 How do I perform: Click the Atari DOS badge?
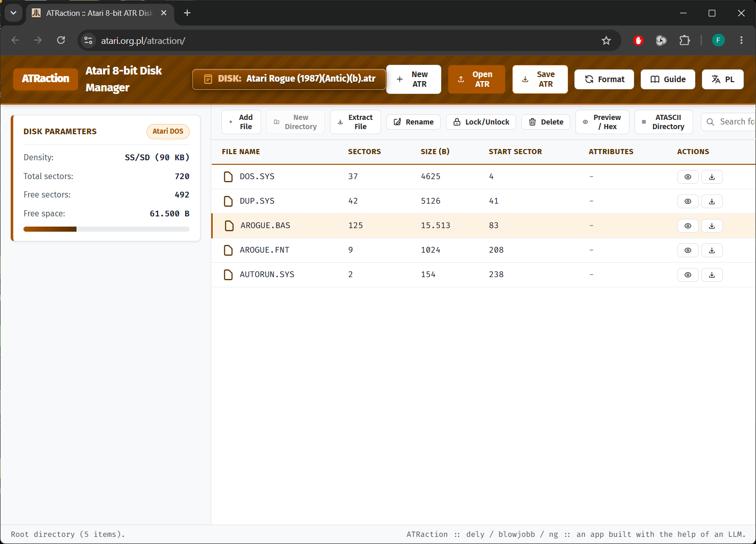click(168, 132)
